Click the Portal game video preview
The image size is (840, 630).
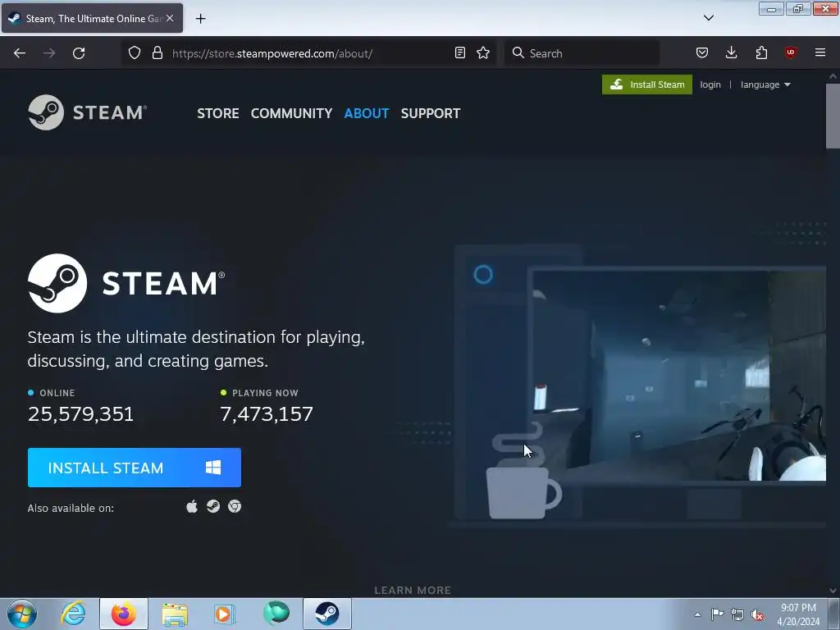(x=679, y=375)
